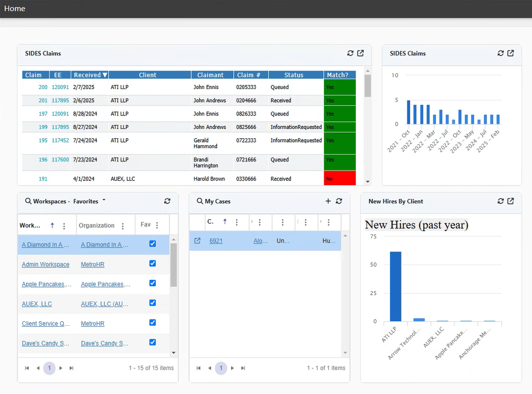Refresh the New Hires By Client chart
This screenshot has width=532, height=394.
click(x=501, y=201)
